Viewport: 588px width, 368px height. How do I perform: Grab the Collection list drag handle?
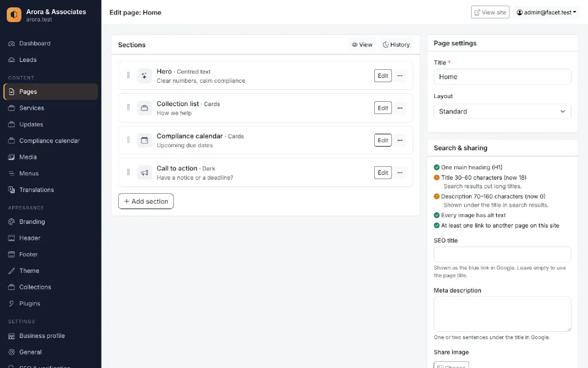128,108
